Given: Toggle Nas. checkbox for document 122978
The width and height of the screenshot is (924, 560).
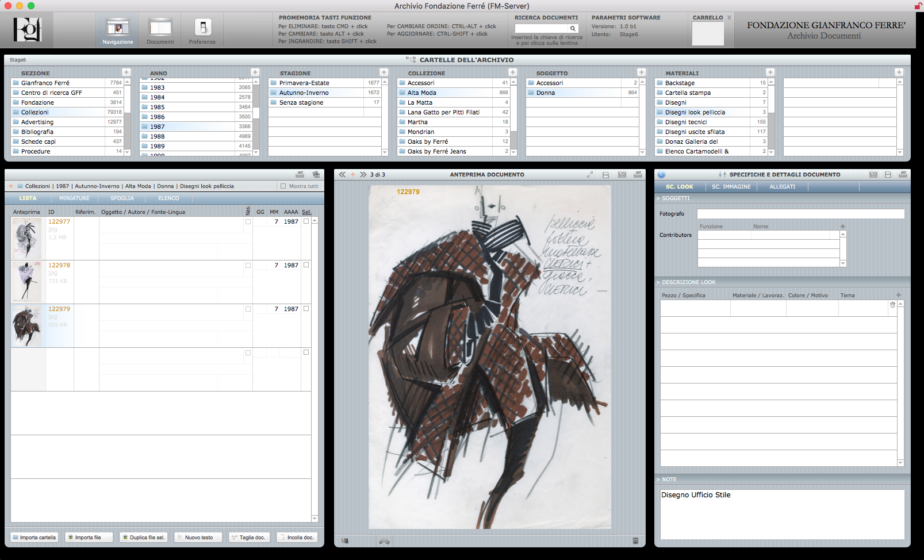Looking at the screenshot, I should point(248,265).
